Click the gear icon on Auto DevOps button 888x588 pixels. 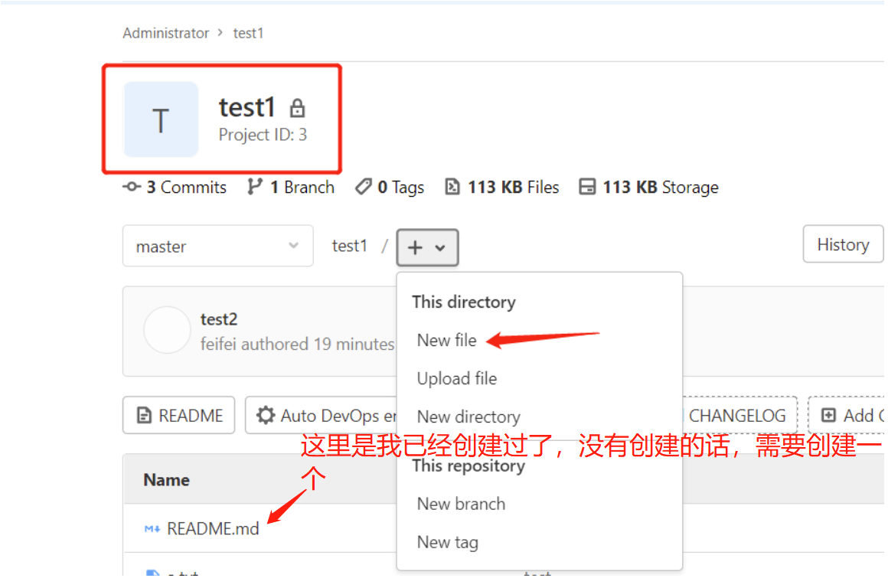[264, 415]
